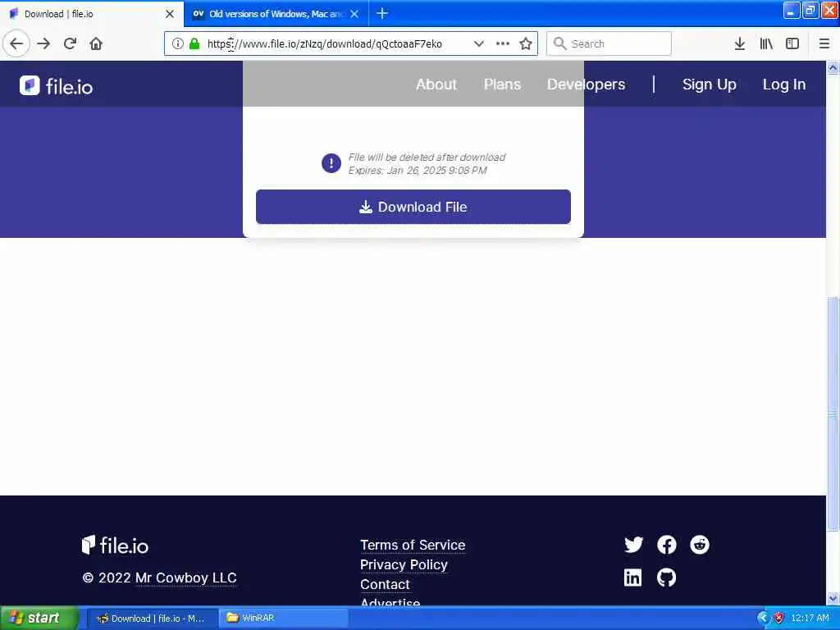Screen dimensions: 840x630
Task: Go forward to next page
Action: click(44, 43)
